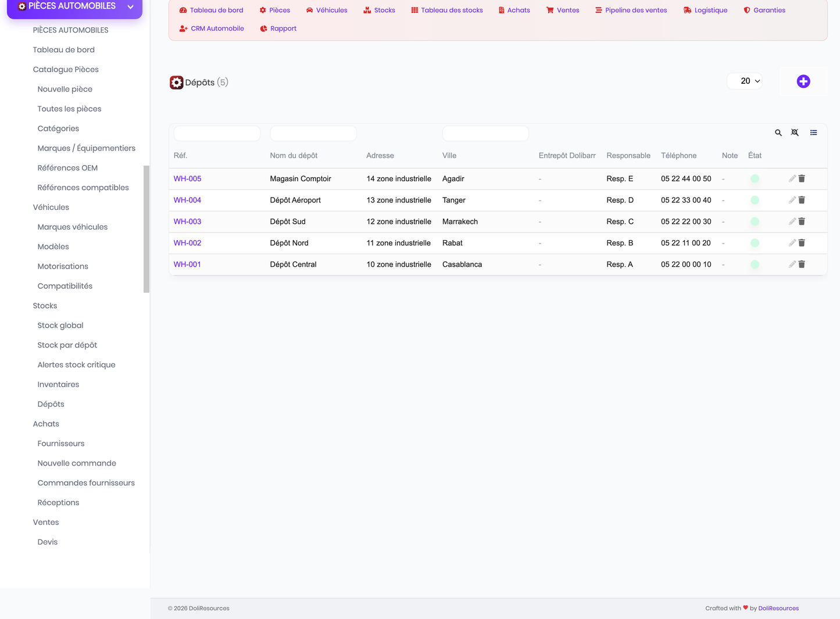This screenshot has height=619, width=840.
Task: Open Alertes stock critique in the sidebar
Action: pyautogui.click(x=76, y=364)
